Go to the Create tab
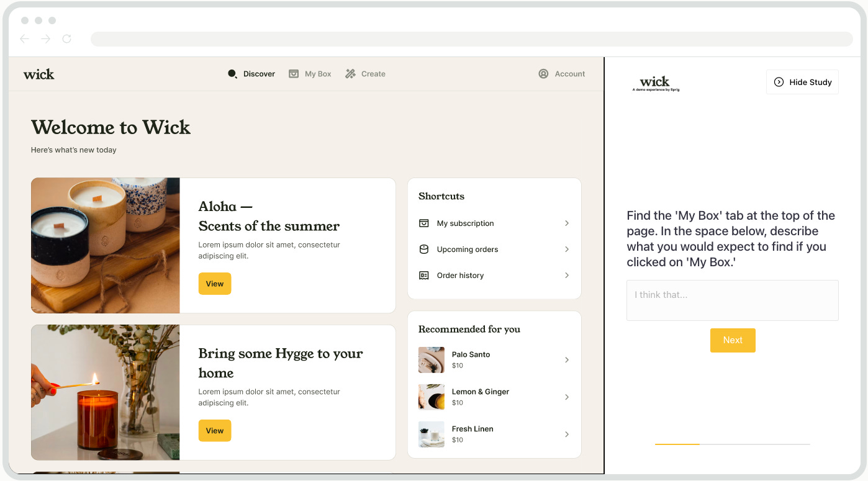 tap(366, 74)
